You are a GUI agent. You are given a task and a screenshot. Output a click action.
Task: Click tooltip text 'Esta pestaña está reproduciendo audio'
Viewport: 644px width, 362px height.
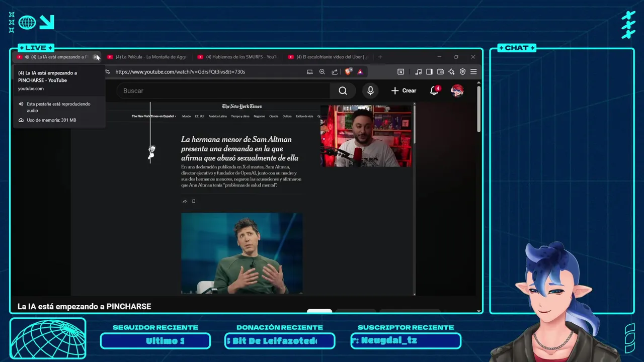coord(58,107)
